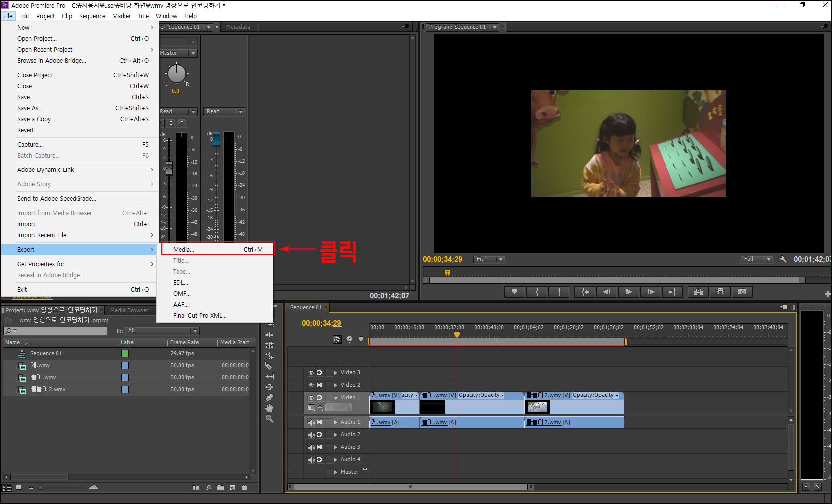Click New Item icon in Project panel
Viewport: 832px width, 504px height.
coord(232,488)
